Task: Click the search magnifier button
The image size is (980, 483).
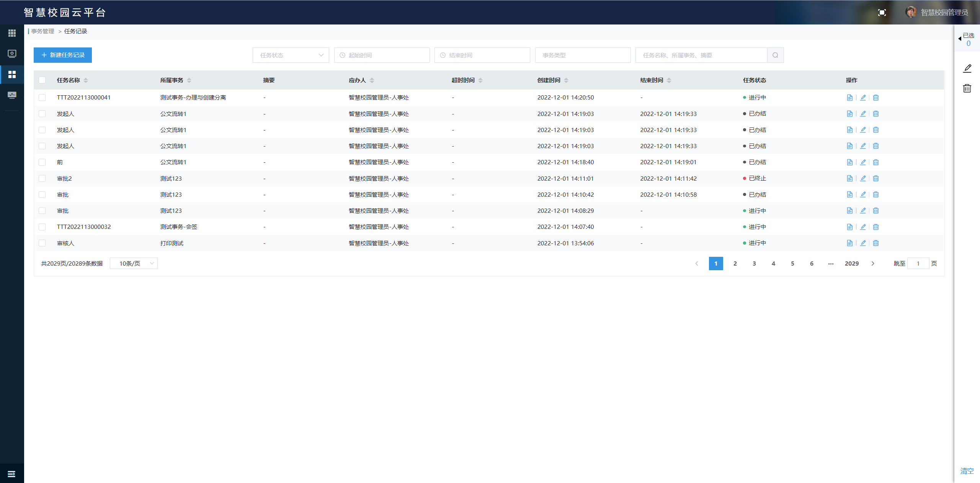Action: [x=775, y=55]
